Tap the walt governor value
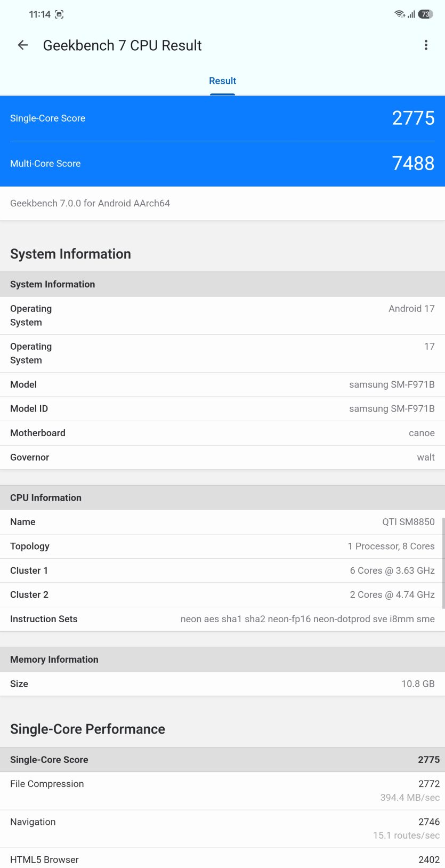445x868 pixels. pos(426,457)
